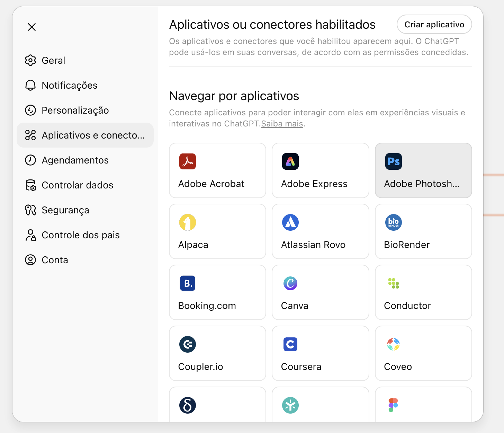Select the Coveo connector
This screenshot has width=504, height=433.
(423, 353)
